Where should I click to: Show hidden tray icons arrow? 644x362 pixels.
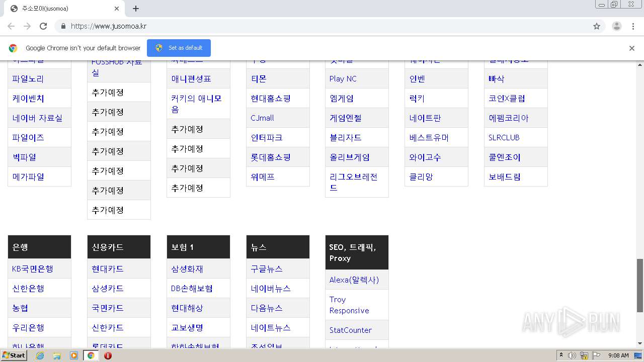click(x=561, y=355)
